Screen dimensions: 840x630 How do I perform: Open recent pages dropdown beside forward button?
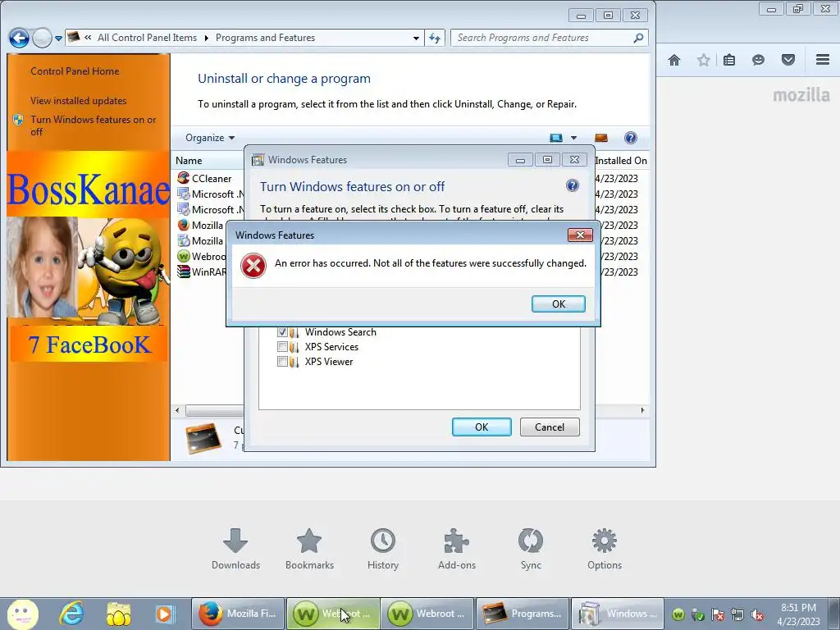point(58,39)
